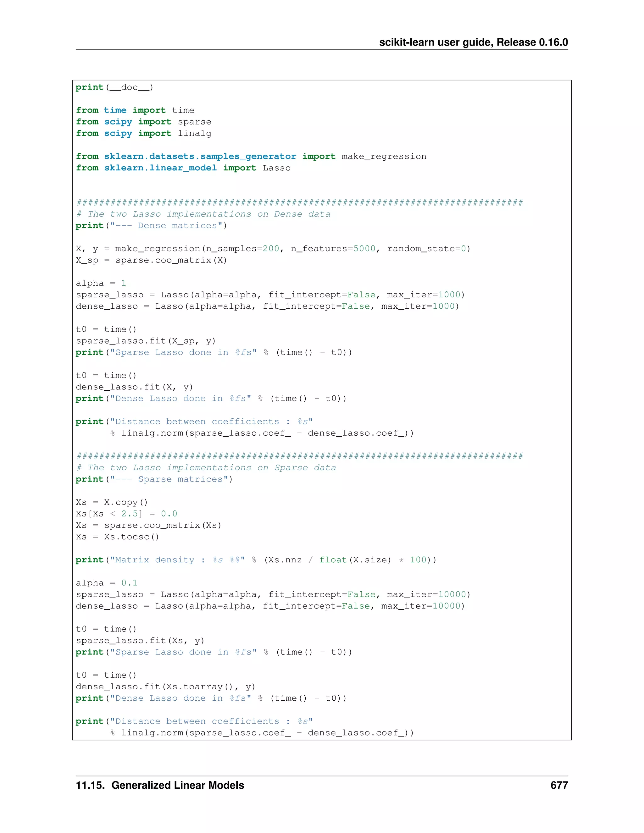The image size is (644, 833).
Task: Click the 'Xs[Xs < 2.5] = 0.0' line
Action: (126, 514)
